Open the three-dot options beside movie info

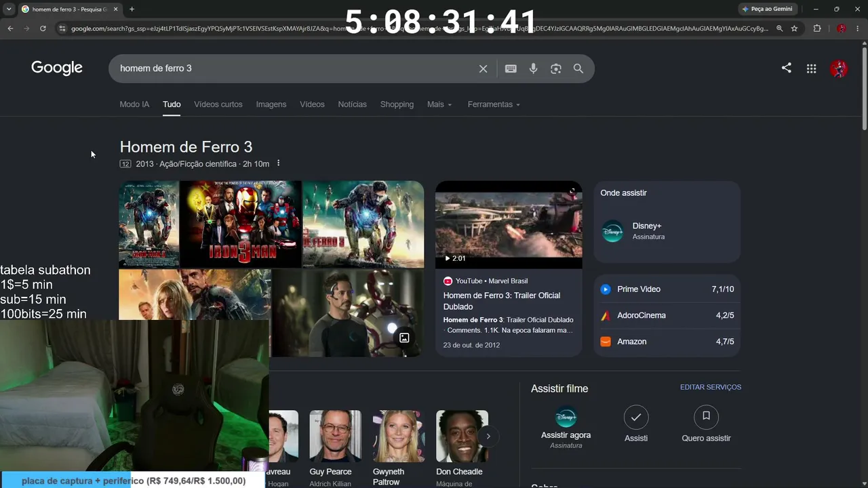[278, 163]
